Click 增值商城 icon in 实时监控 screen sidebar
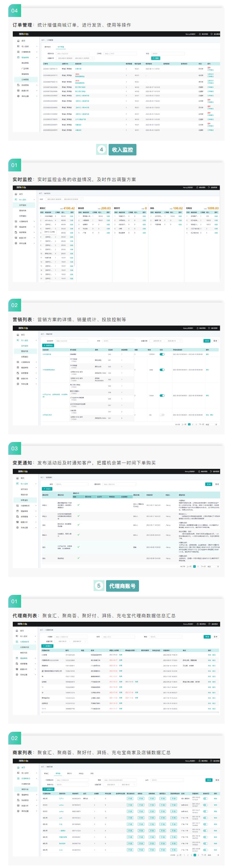Viewport: 231px width, 868px height. coord(16,227)
